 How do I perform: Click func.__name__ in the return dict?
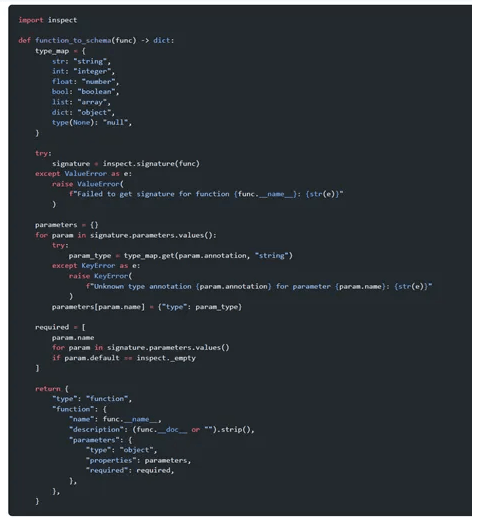click(130, 419)
